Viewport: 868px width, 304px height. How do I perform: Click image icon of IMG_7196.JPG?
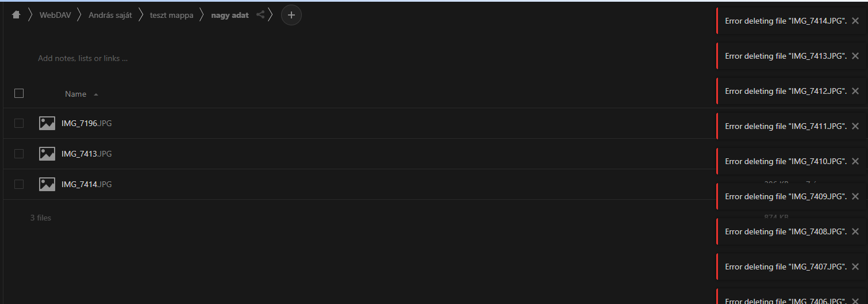click(x=47, y=123)
